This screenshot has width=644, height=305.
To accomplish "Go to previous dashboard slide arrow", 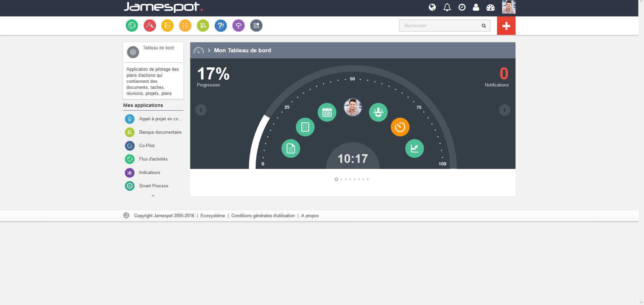I will [201, 110].
